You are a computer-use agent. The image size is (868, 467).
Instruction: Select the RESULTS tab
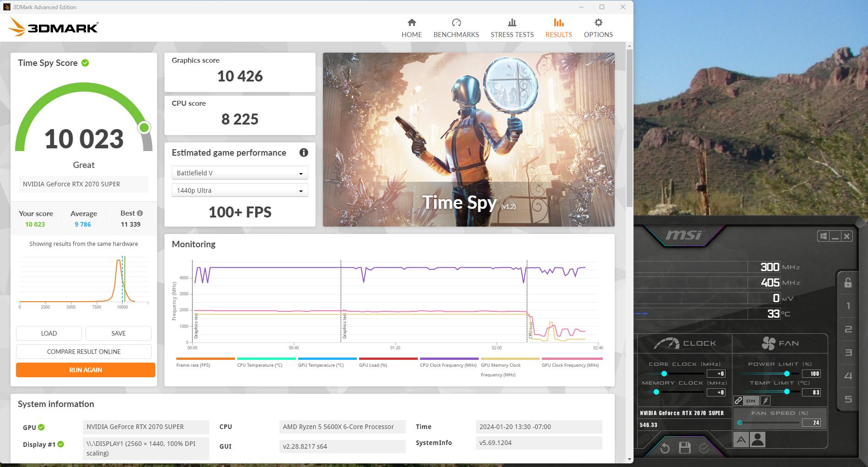tap(558, 28)
